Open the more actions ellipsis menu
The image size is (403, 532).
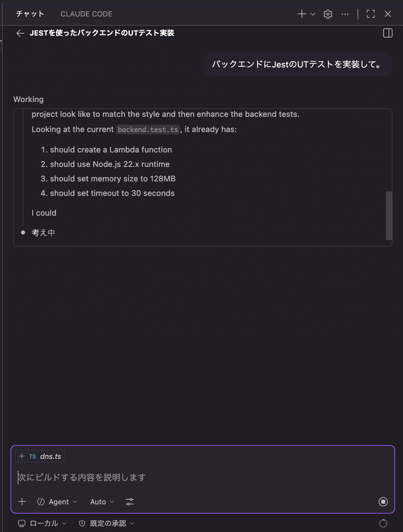[345, 14]
